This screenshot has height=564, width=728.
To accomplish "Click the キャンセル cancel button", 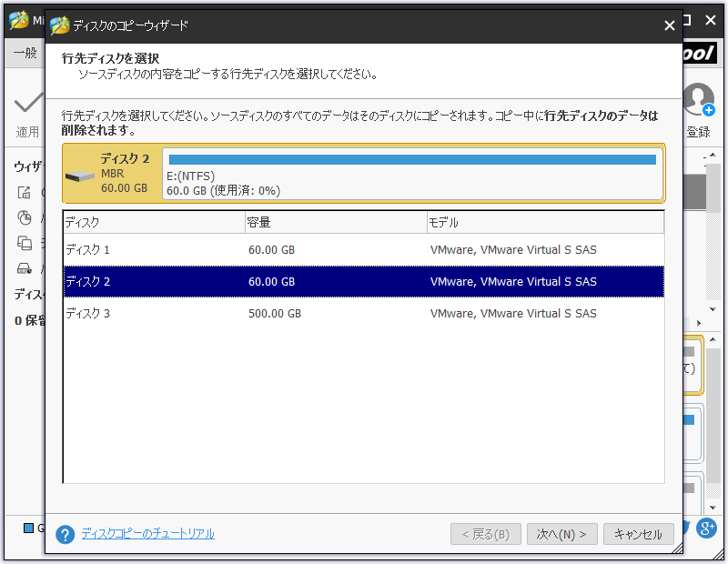I will click(639, 534).
